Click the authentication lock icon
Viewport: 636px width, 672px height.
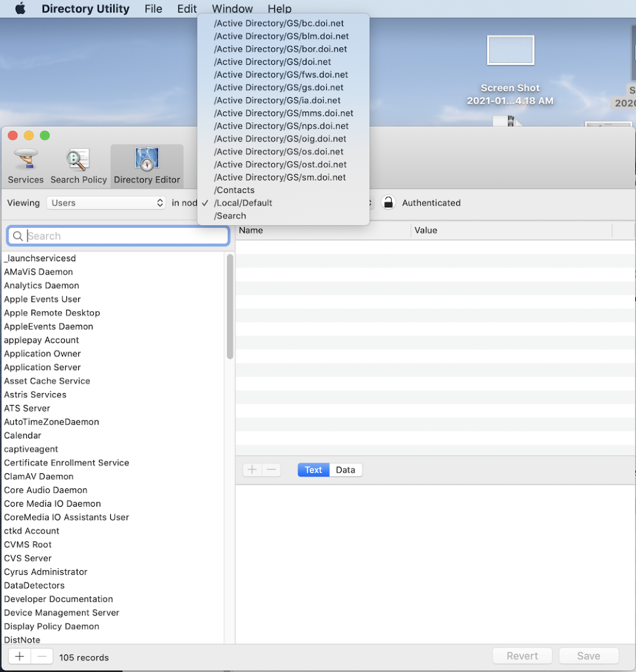pyautogui.click(x=389, y=203)
